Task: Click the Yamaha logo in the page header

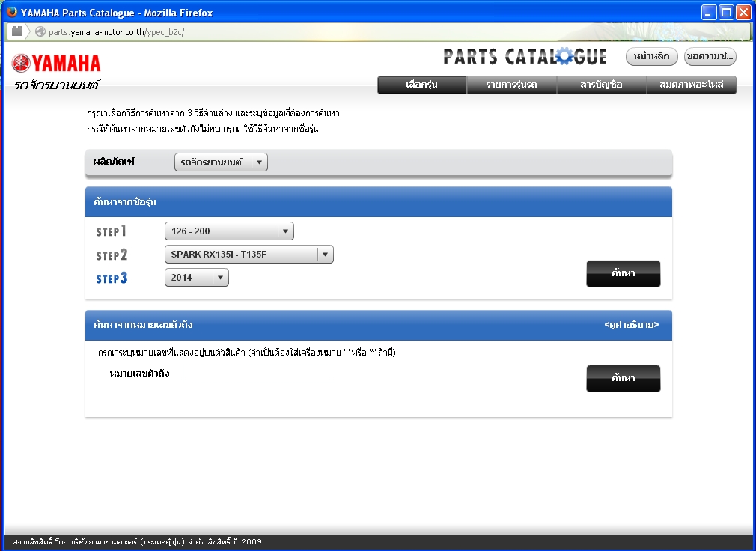Action: [x=56, y=63]
